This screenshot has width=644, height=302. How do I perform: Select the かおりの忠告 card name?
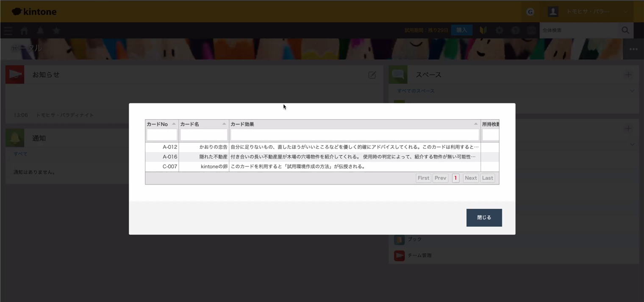(x=214, y=147)
